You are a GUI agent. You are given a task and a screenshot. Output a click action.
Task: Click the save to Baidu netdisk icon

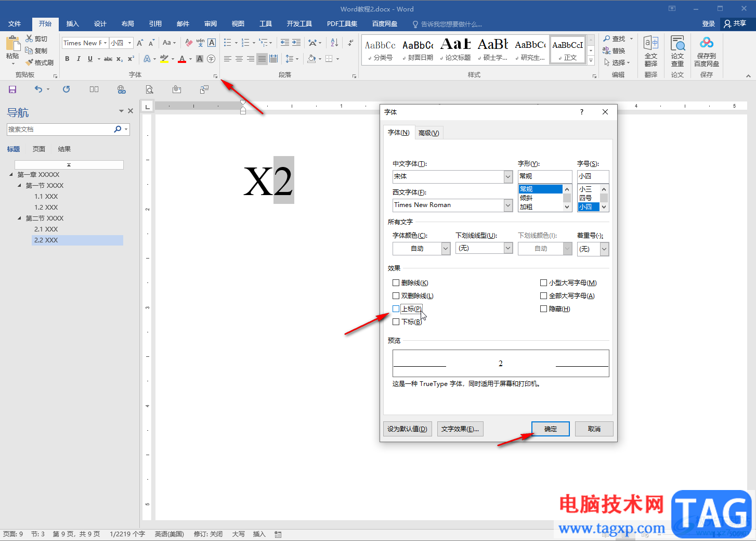click(x=707, y=51)
